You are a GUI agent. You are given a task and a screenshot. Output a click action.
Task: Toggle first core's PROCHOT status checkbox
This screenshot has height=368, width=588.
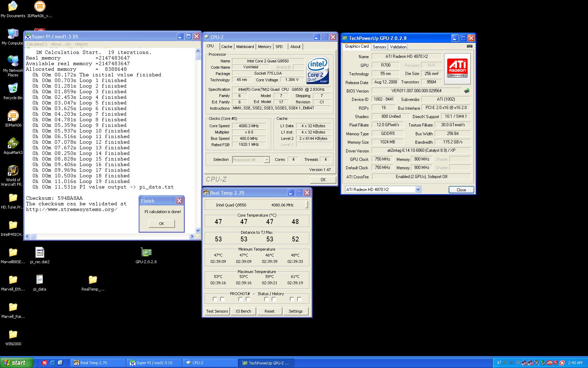click(x=215, y=299)
